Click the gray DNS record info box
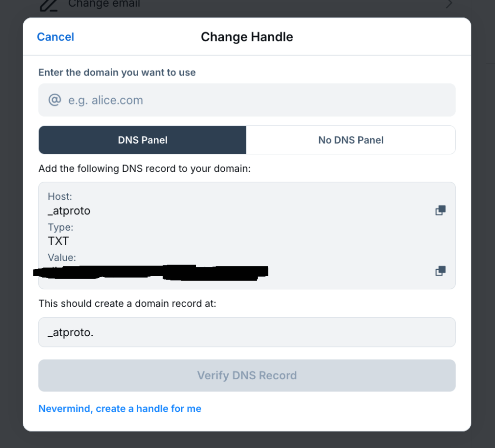The width and height of the screenshot is (495, 448). click(x=247, y=236)
